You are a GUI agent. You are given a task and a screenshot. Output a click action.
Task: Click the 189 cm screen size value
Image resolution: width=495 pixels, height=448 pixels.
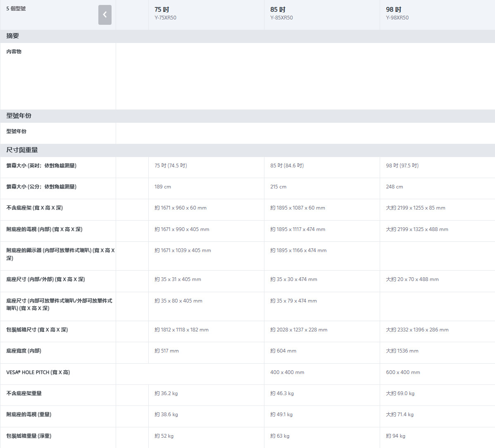click(163, 187)
